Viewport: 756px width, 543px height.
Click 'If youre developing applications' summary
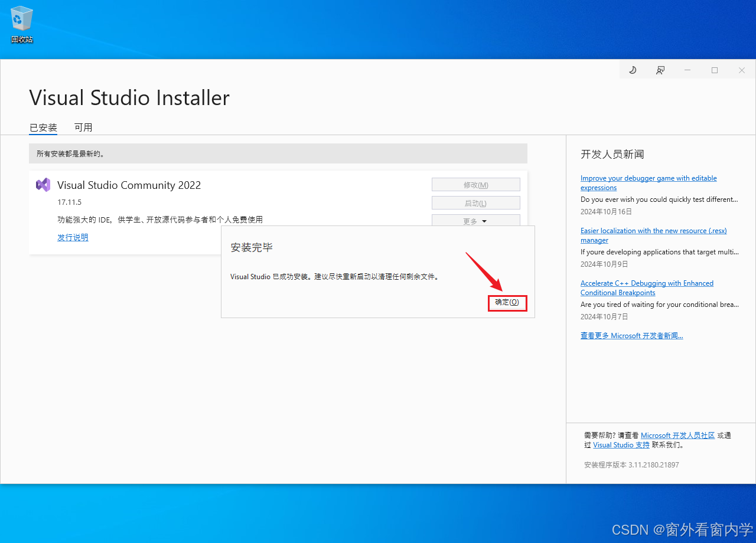point(659,252)
